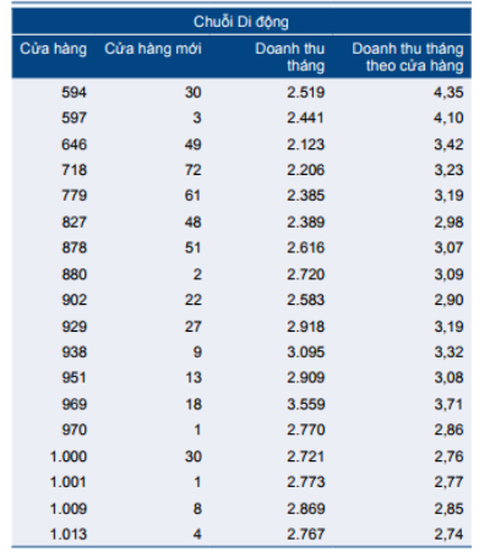Select the revenue cell 2.773

click(306, 482)
